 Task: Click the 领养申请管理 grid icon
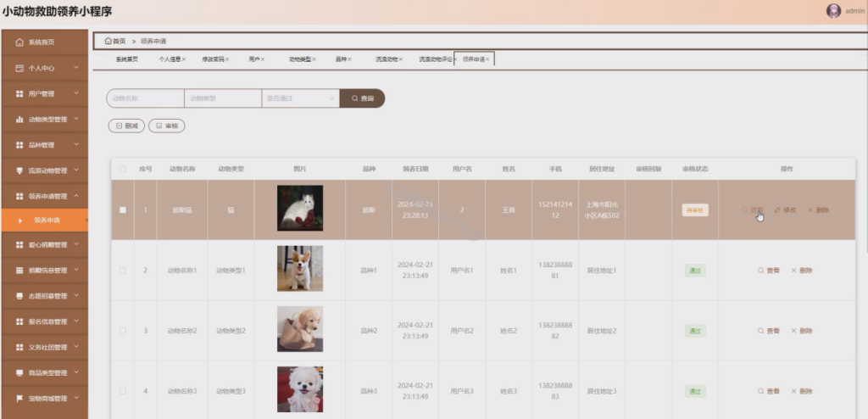(19, 196)
